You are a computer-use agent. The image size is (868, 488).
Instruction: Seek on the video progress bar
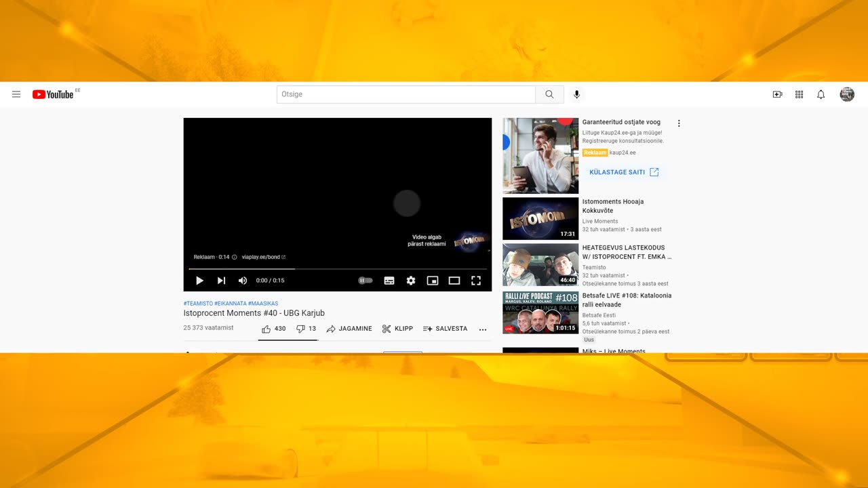337,269
